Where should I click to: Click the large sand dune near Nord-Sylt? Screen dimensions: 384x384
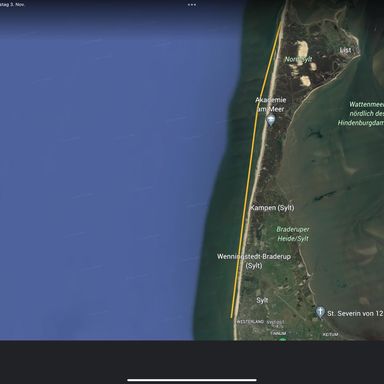coord(302,48)
